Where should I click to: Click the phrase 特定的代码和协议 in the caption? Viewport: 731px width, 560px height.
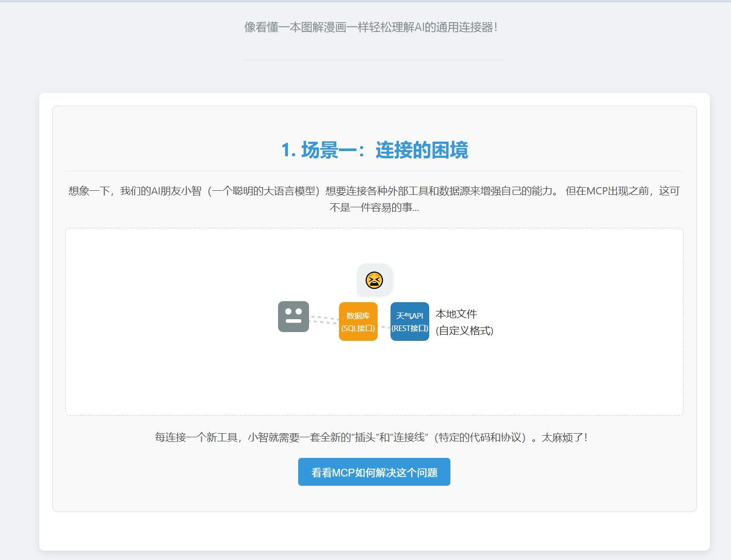click(x=480, y=437)
